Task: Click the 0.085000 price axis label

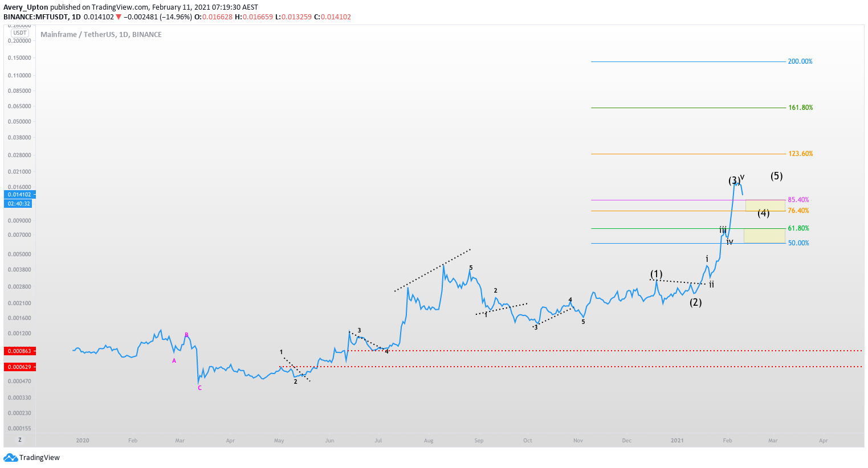Action: (x=19, y=91)
